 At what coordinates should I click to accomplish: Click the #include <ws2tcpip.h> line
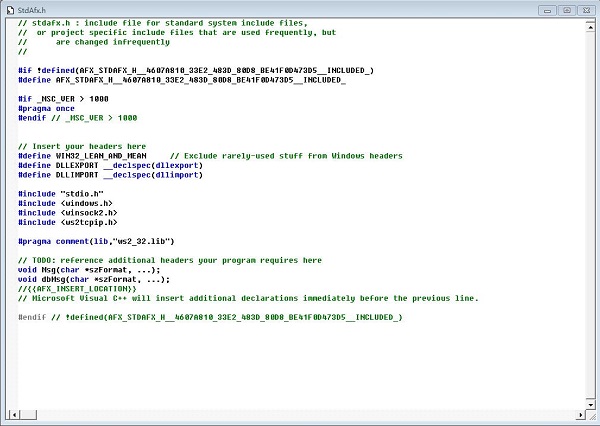coord(68,222)
